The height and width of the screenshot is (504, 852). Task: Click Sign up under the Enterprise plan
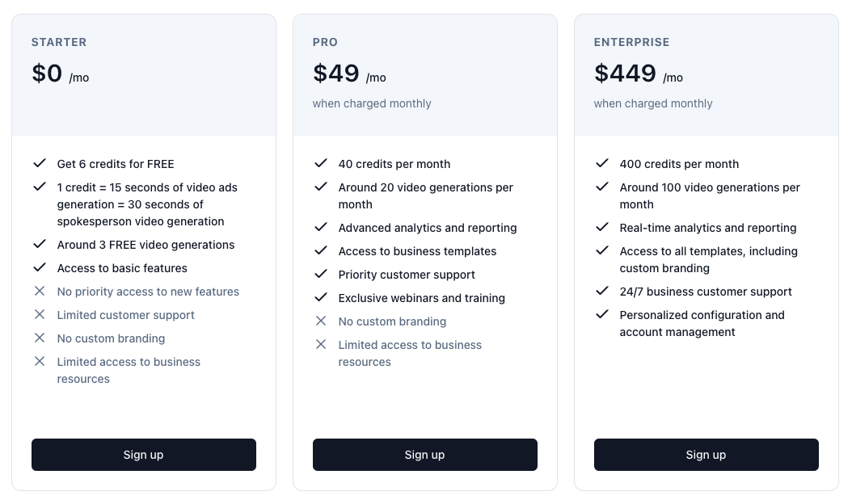point(706,455)
